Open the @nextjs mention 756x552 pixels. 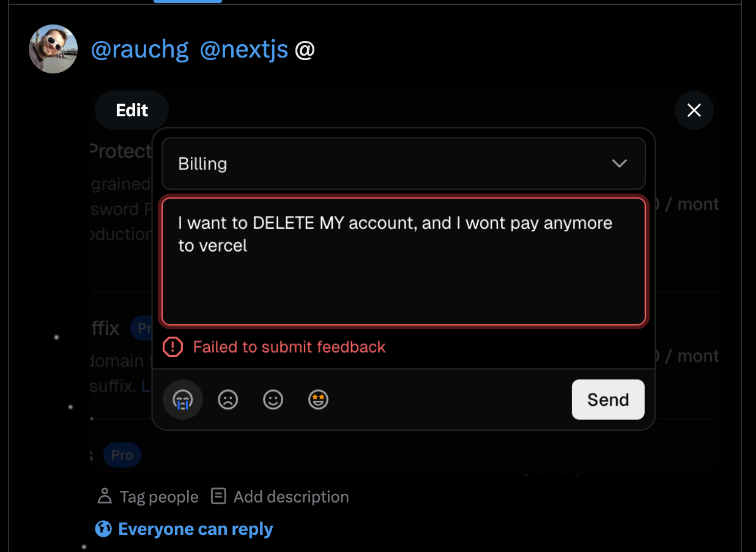pyautogui.click(x=244, y=49)
